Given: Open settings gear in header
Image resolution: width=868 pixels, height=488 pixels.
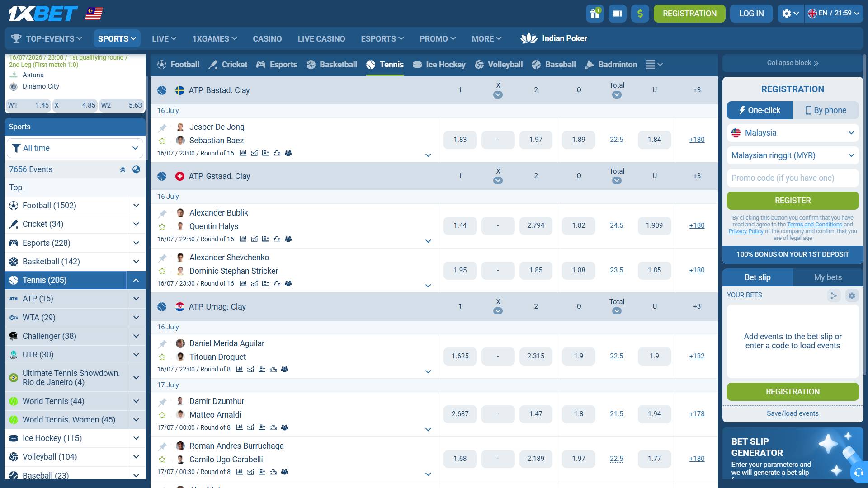Looking at the screenshot, I should (x=791, y=14).
